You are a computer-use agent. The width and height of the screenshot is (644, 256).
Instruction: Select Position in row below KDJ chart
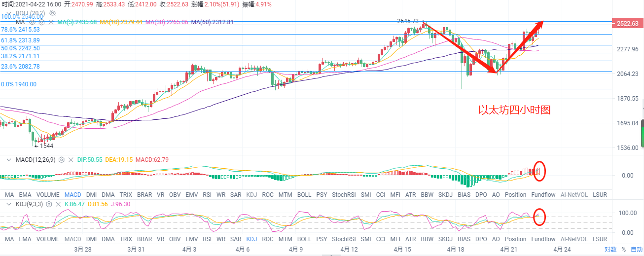(x=516, y=239)
